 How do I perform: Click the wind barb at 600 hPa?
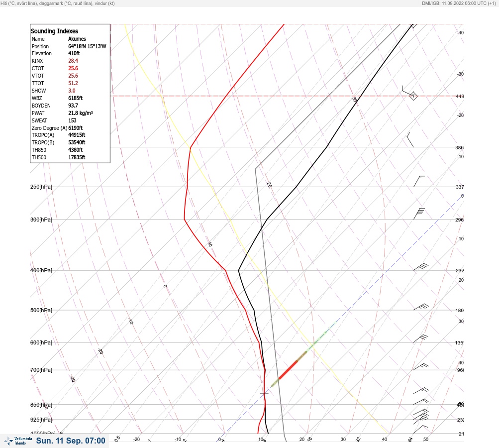pos(421,338)
